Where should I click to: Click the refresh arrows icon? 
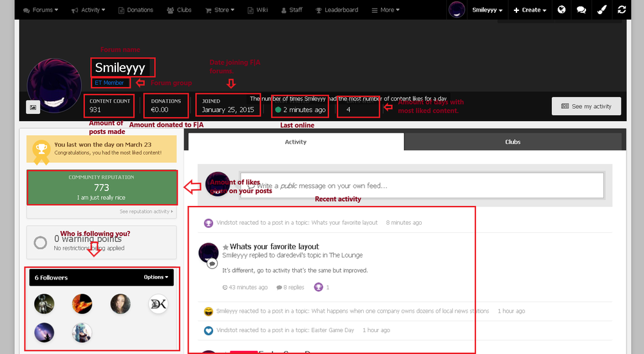click(622, 10)
